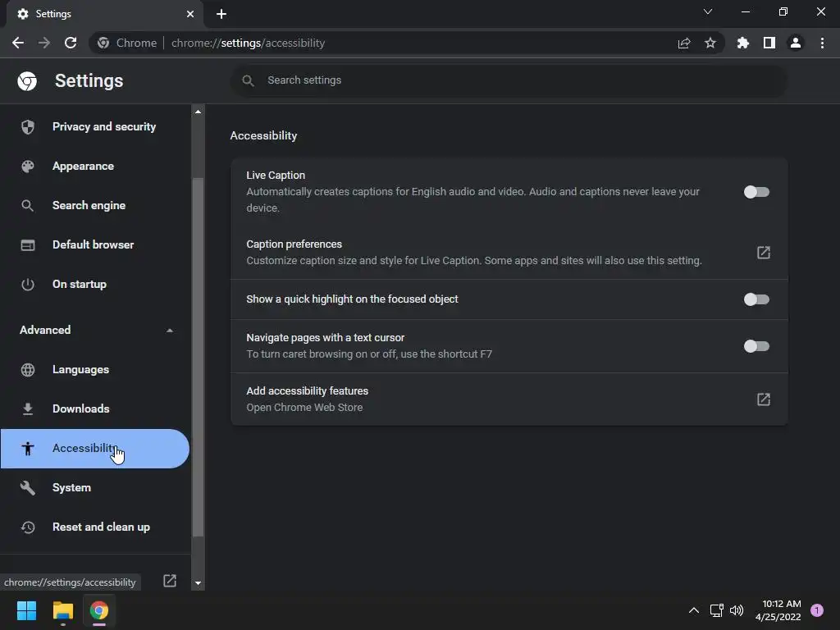Click the sidebar scroll down arrow
840x630 pixels.
tap(199, 583)
